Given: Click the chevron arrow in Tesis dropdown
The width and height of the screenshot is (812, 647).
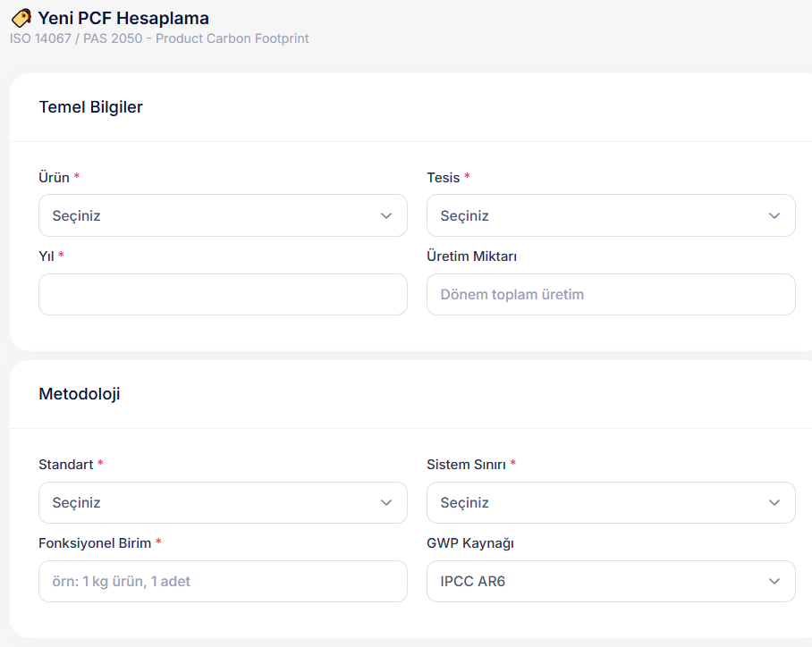Looking at the screenshot, I should (774, 216).
